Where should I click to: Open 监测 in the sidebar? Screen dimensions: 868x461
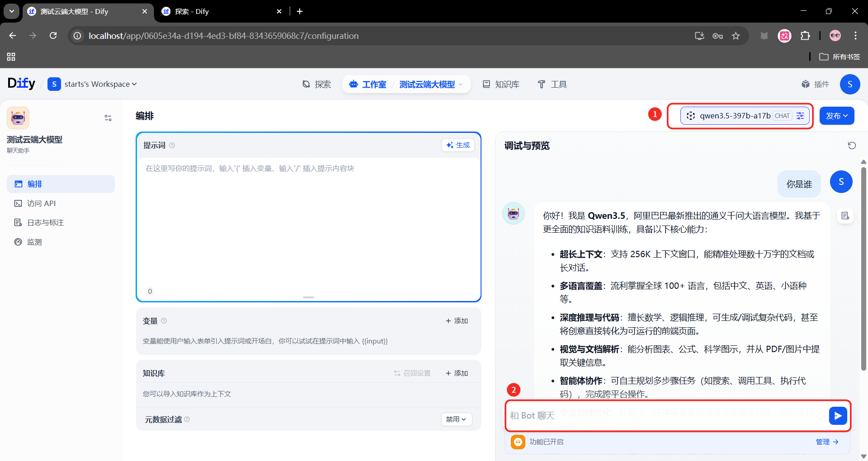(61, 242)
